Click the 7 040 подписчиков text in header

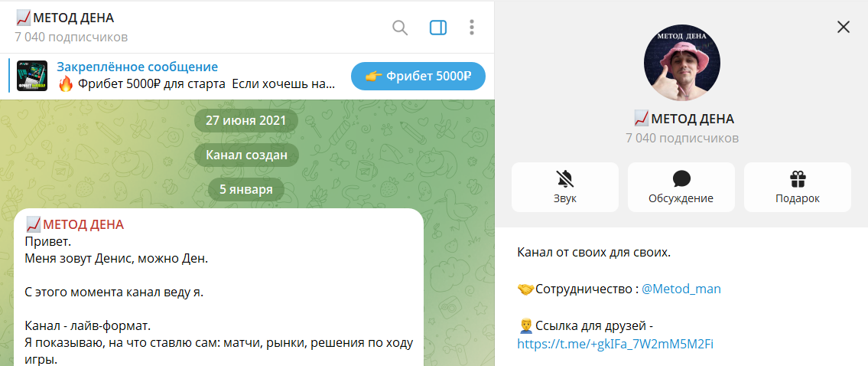coord(71,38)
